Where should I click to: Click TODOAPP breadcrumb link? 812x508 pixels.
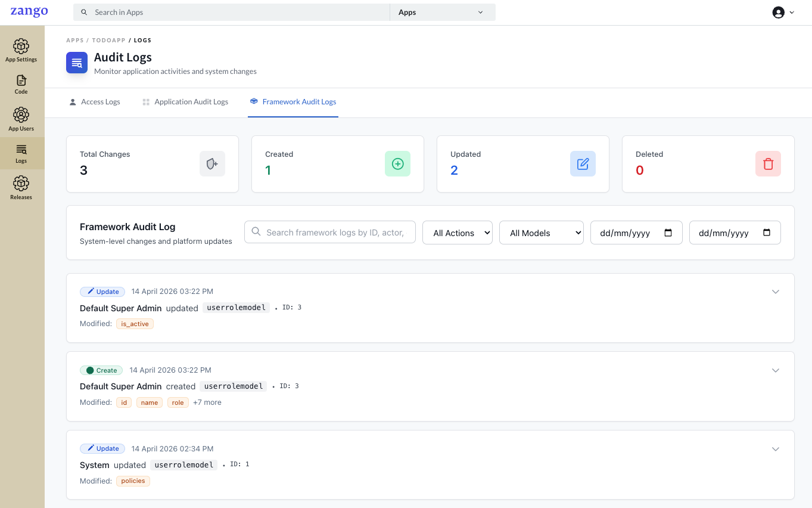[x=108, y=41]
